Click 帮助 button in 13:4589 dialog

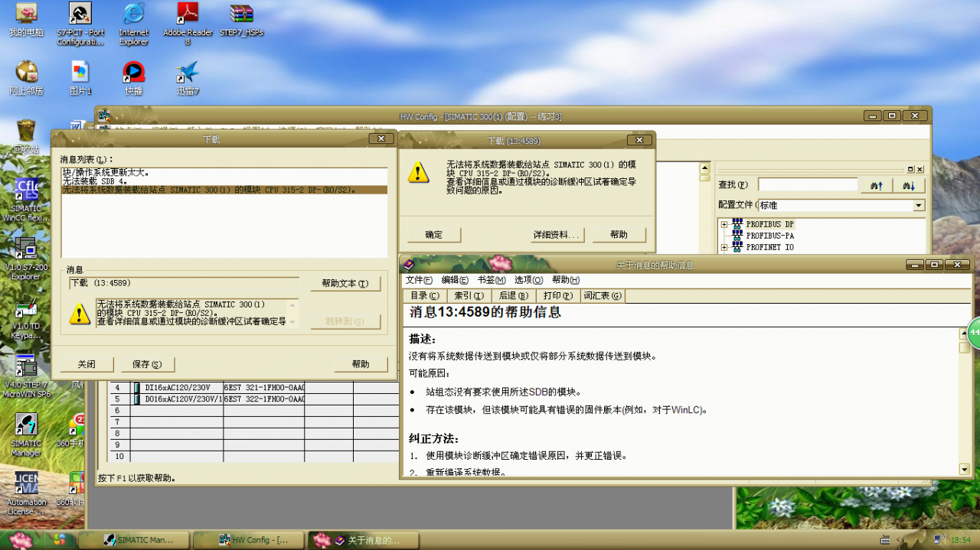tap(619, 235)
